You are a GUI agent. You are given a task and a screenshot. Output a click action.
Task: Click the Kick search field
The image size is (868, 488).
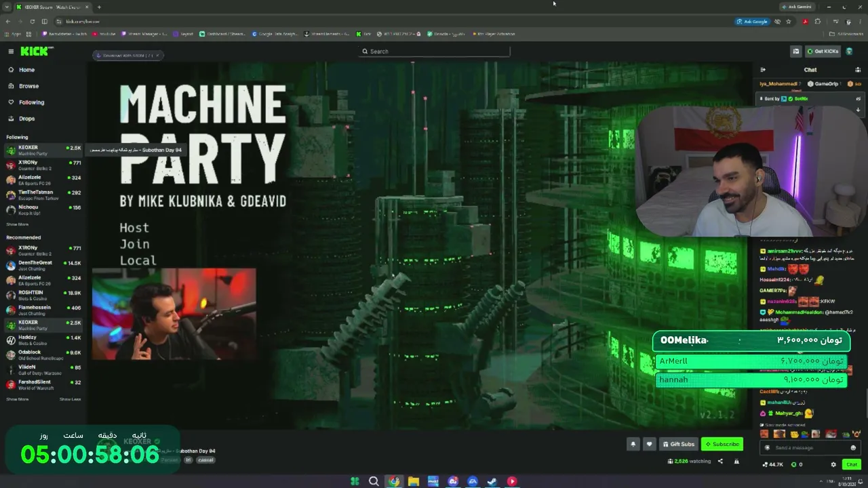[x=435, y=52]
